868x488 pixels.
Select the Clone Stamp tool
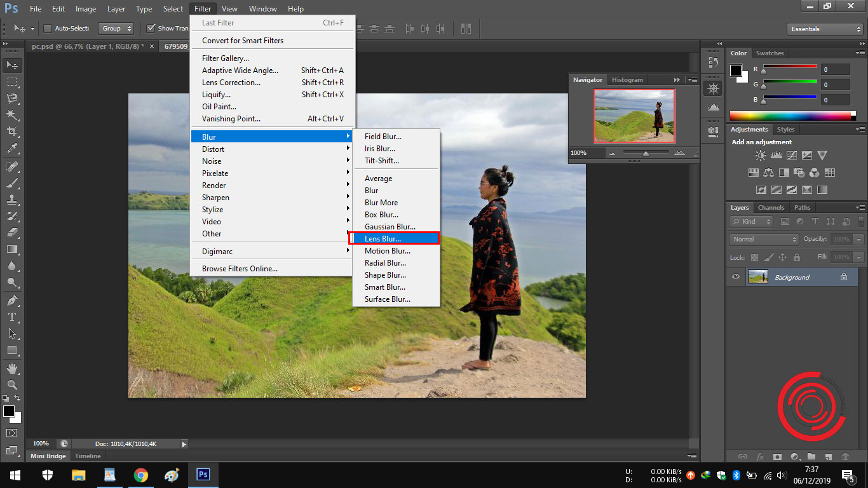click(x=11, y=200)
